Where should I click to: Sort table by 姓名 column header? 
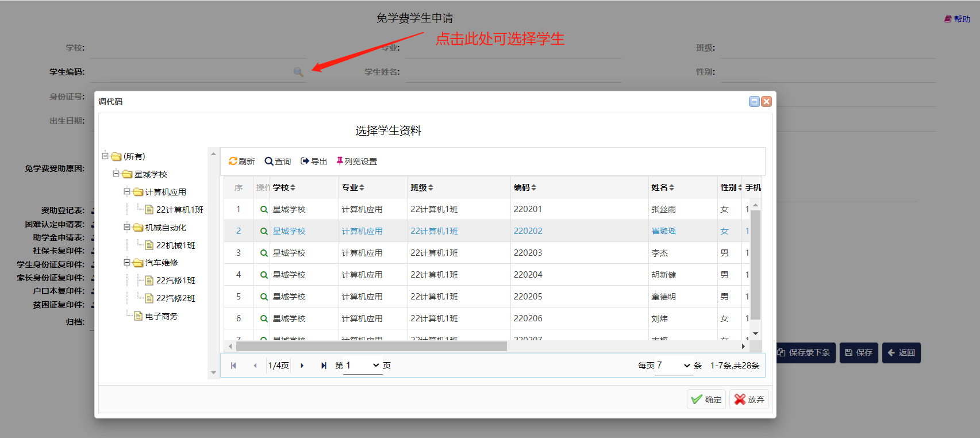663,187
